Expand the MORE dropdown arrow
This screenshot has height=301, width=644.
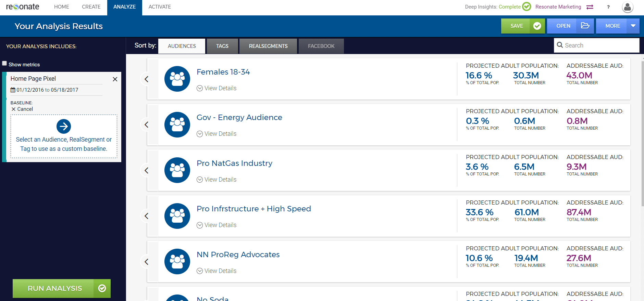tap(633, 26)
